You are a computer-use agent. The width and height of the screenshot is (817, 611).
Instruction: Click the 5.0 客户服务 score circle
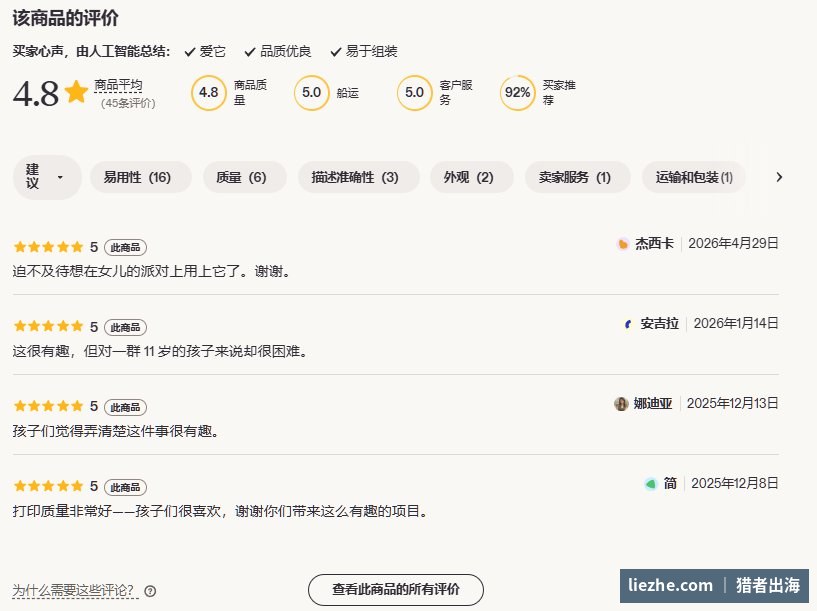point(415,93)
